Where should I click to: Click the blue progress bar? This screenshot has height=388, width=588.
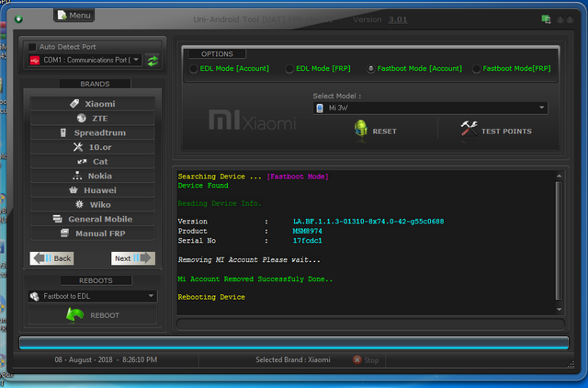coord(294,343)
